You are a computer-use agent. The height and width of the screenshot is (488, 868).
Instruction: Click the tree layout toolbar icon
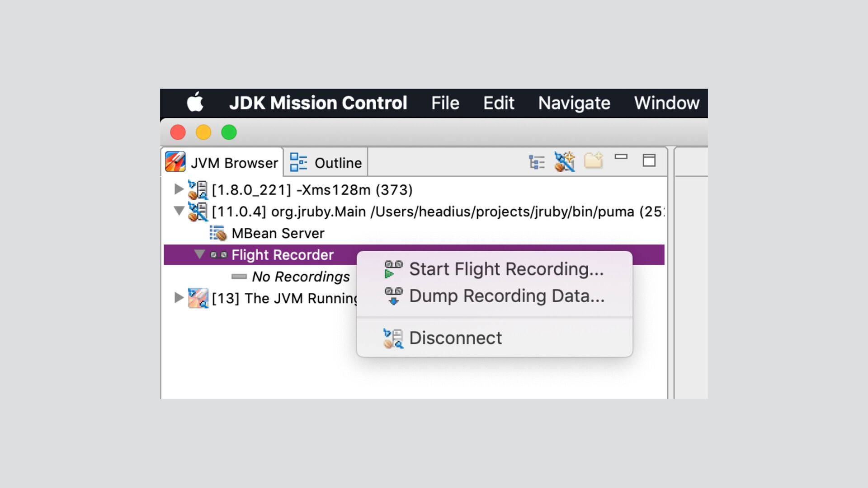[x=537, y=162]
